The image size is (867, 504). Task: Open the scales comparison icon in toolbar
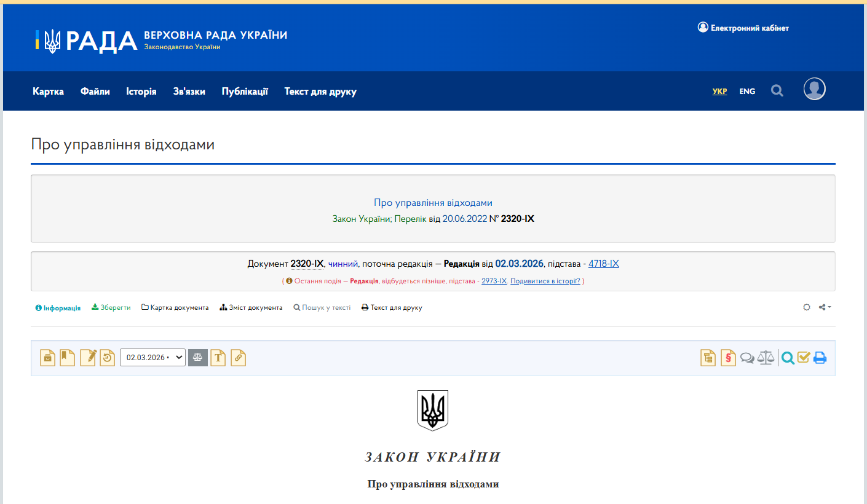tap(766, 357)
